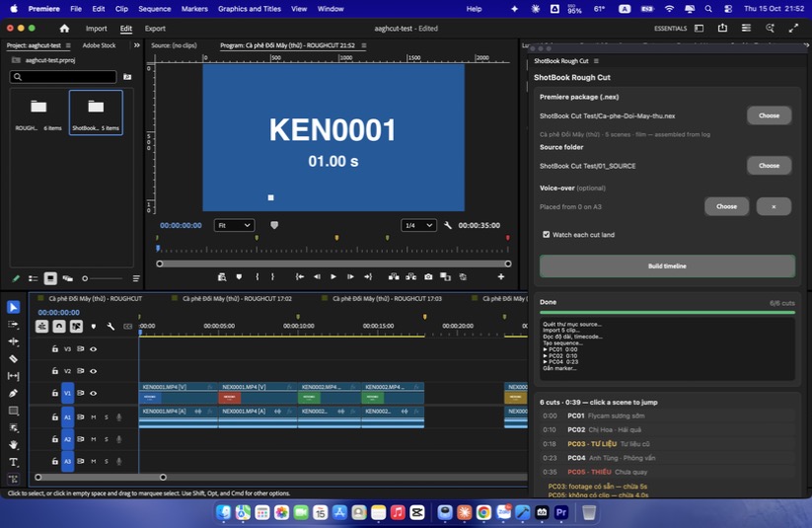Open CapCut from the Dock
The width and height of the screenshot is (812, 528).
(417, 512)
